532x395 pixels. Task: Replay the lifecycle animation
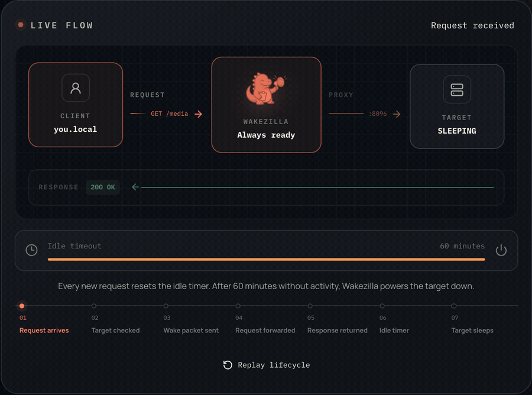(x=267, y=365)
